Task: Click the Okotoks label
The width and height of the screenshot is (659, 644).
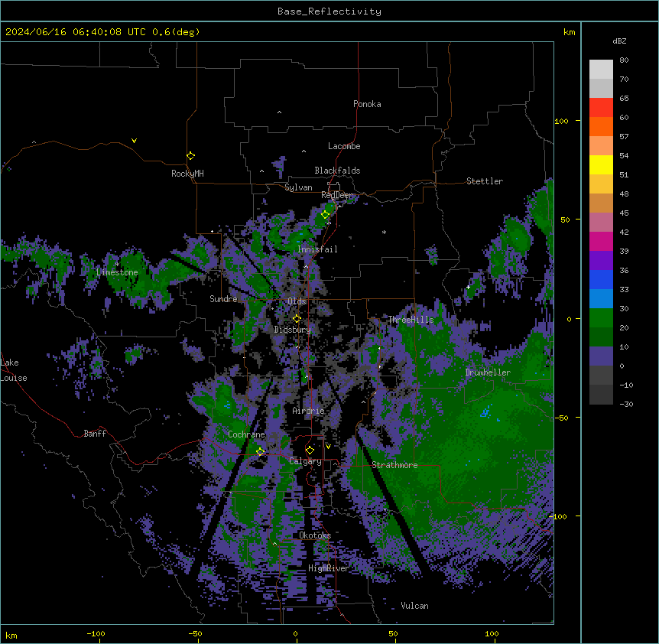Action: pos(315,535)
